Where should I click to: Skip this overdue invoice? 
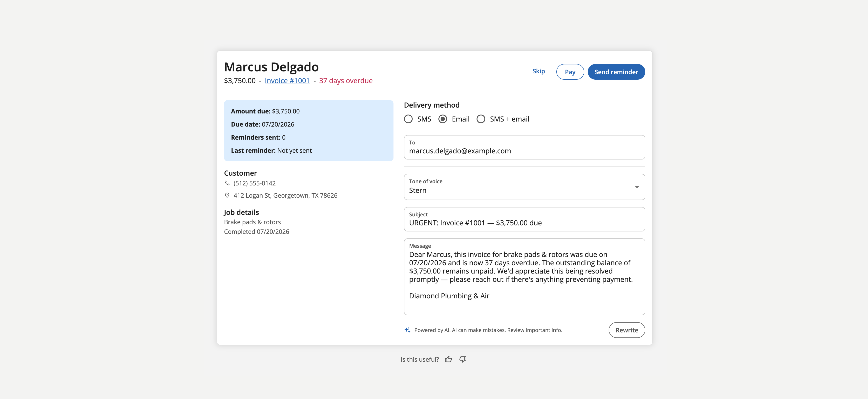(538, 71)
